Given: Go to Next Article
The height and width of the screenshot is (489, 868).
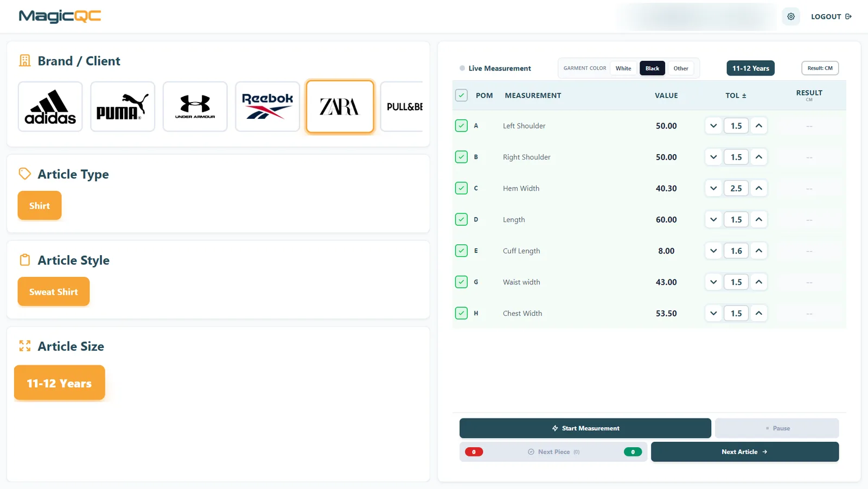Looking at the screenshot, I should pos(745,452).
